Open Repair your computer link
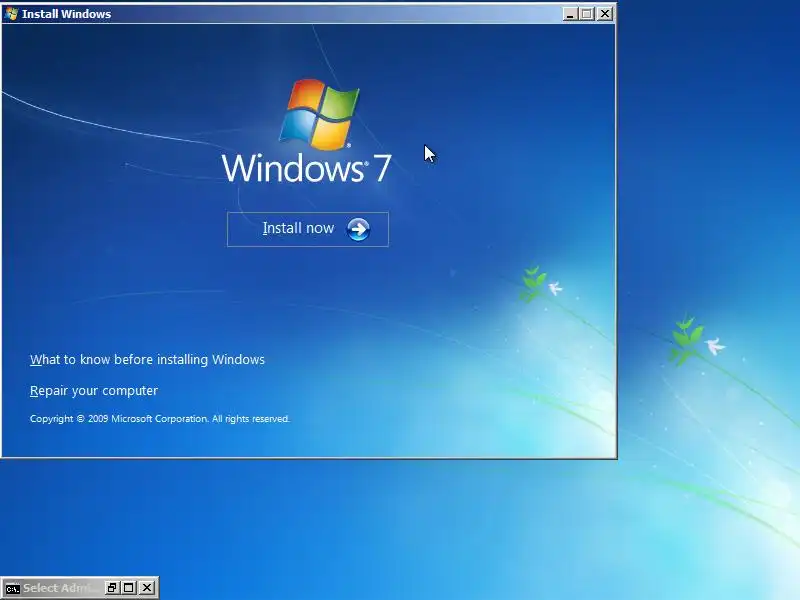 [94, 391]
